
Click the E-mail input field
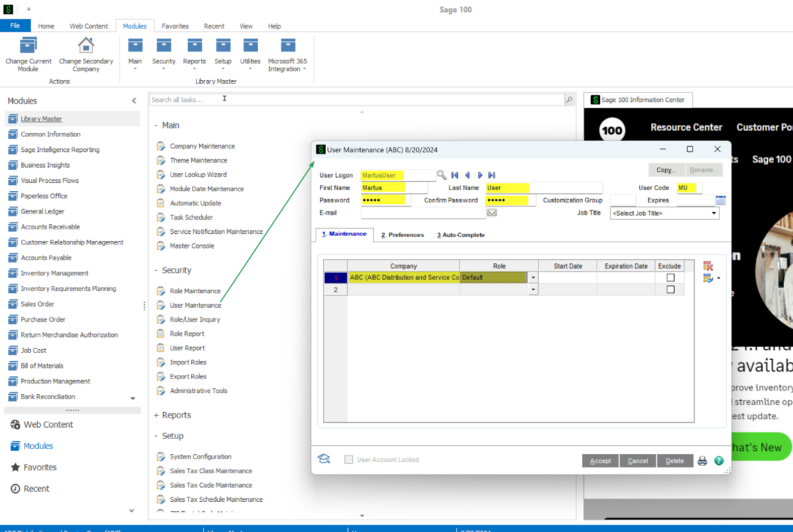(423, 213)
